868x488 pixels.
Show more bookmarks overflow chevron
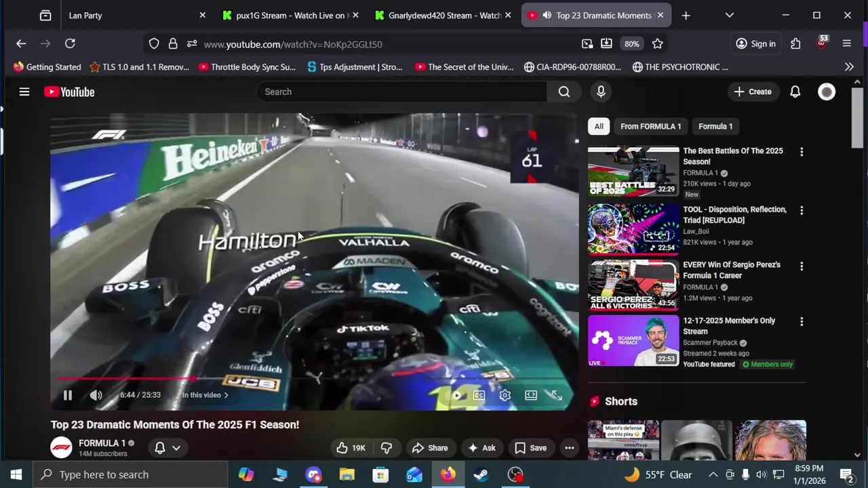pos(849,66)
